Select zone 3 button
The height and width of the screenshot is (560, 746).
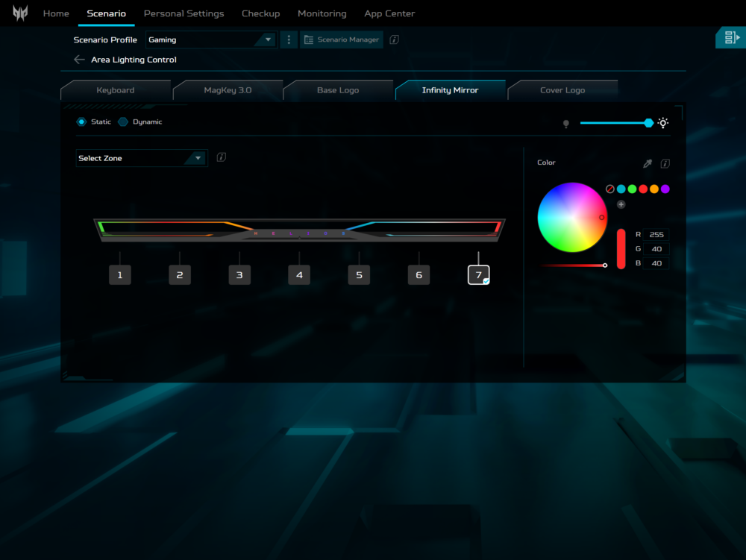pos(239,275)
